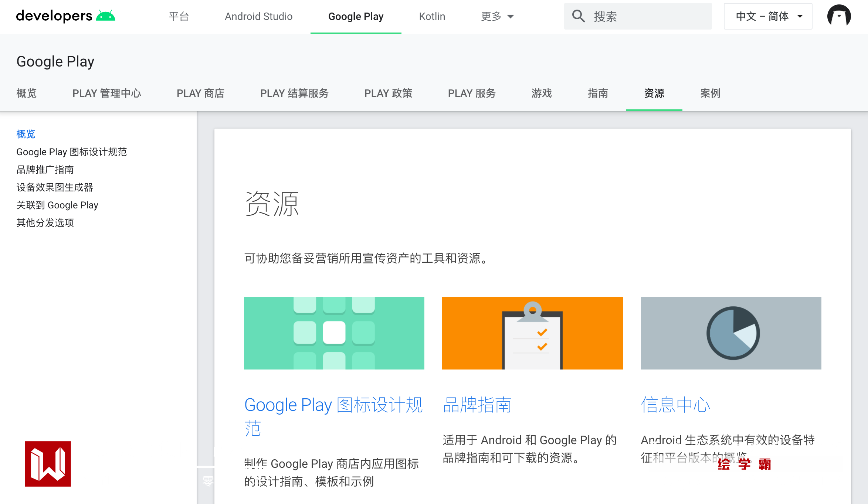The height and width of the screenshot is (504, 868).
Task: Select 概览 in the left sidebar
Action: point(26,134)
